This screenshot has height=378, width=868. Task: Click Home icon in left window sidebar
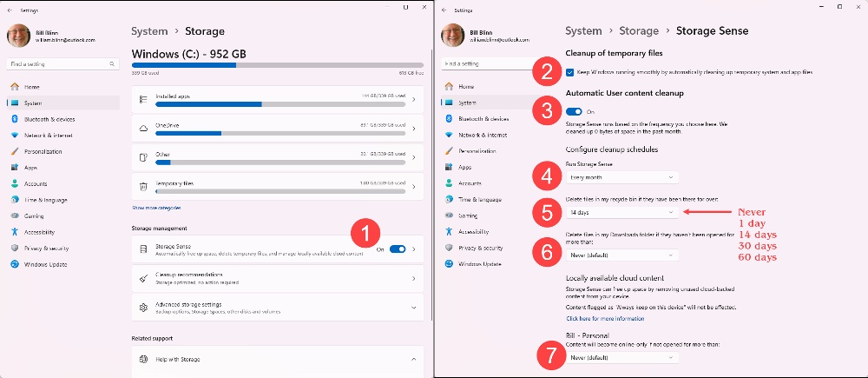(x=15, y=87)
